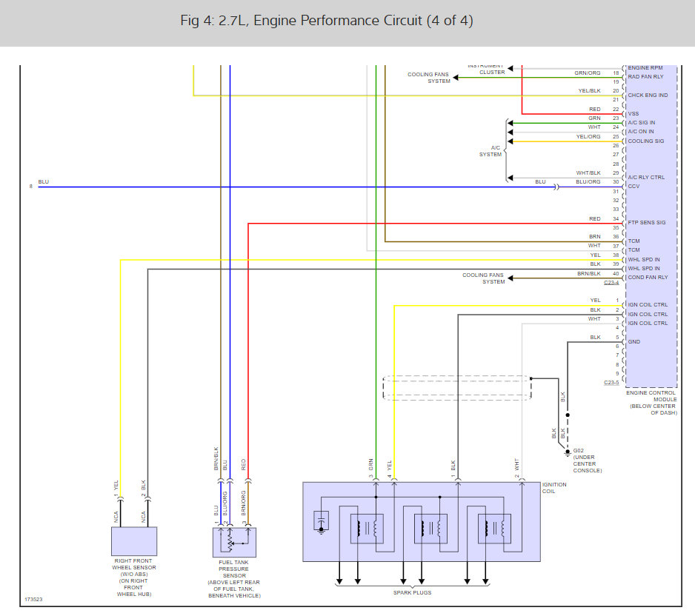Screen dimensions: 695x616
Task: Click the third ignition coil winding symbol
Action: [495, 529]
